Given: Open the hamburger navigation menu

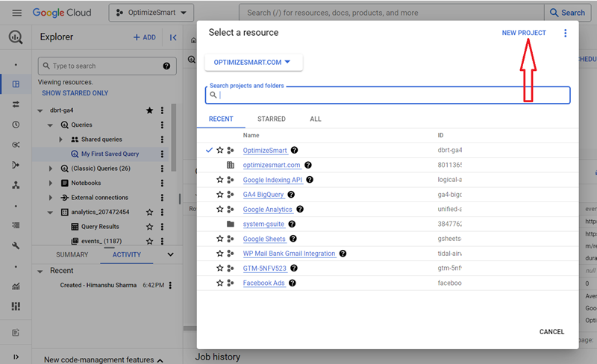Looking at the screenshot, I should click(x=16, y=13).
